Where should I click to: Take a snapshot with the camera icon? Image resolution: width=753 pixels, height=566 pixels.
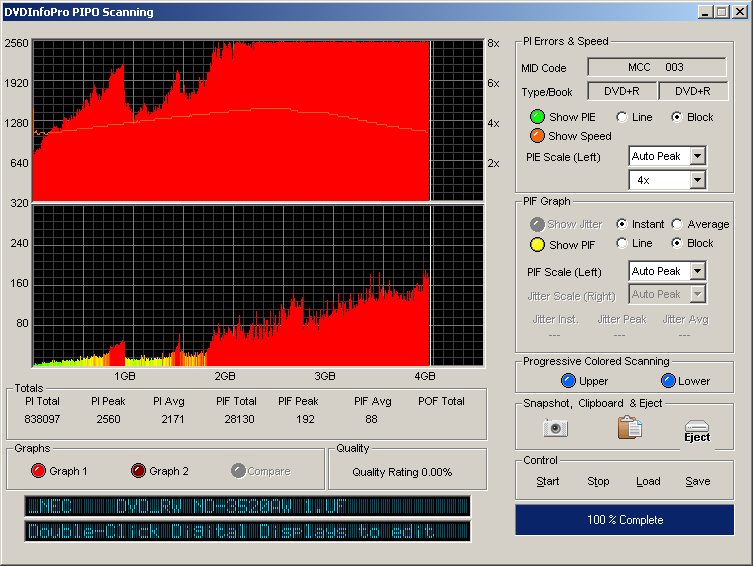tap(555, 428)
